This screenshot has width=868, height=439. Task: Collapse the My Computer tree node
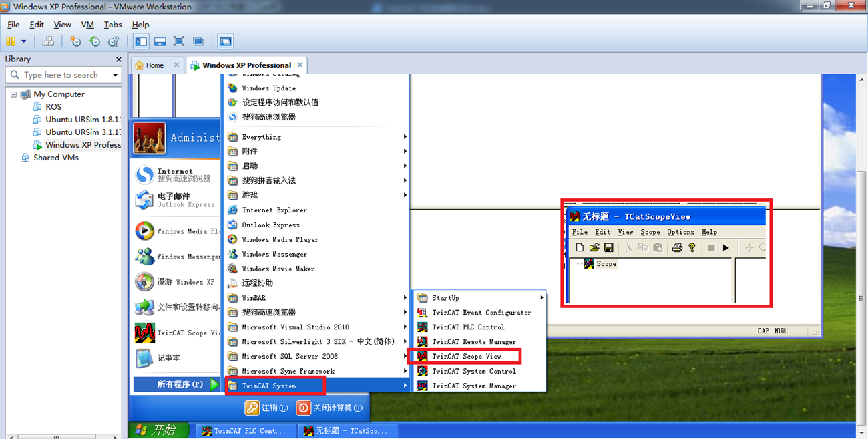pos(13,94)
